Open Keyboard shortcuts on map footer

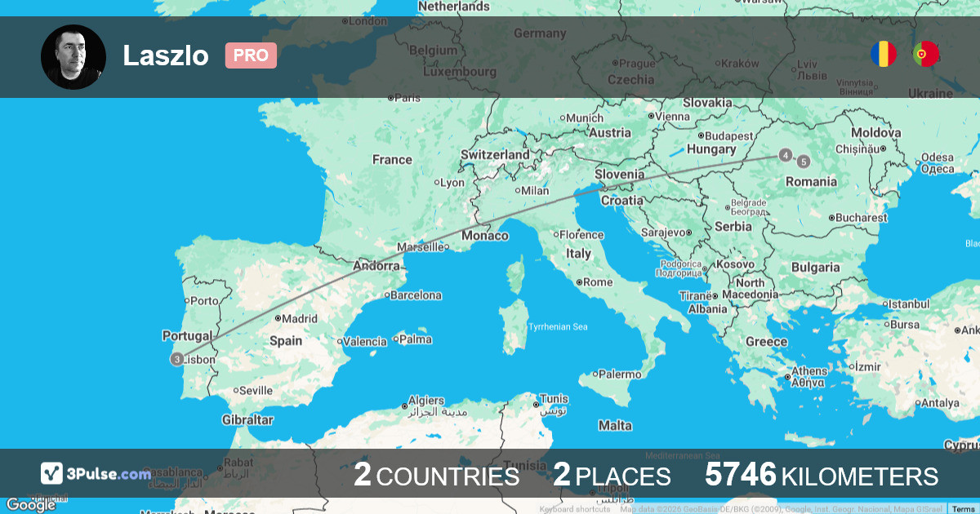(574, 509)
